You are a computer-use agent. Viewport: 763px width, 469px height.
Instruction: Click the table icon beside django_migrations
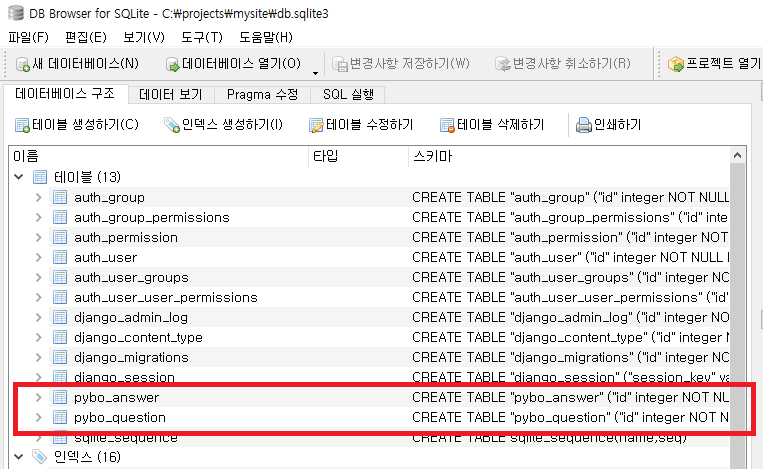coord(60,357)
